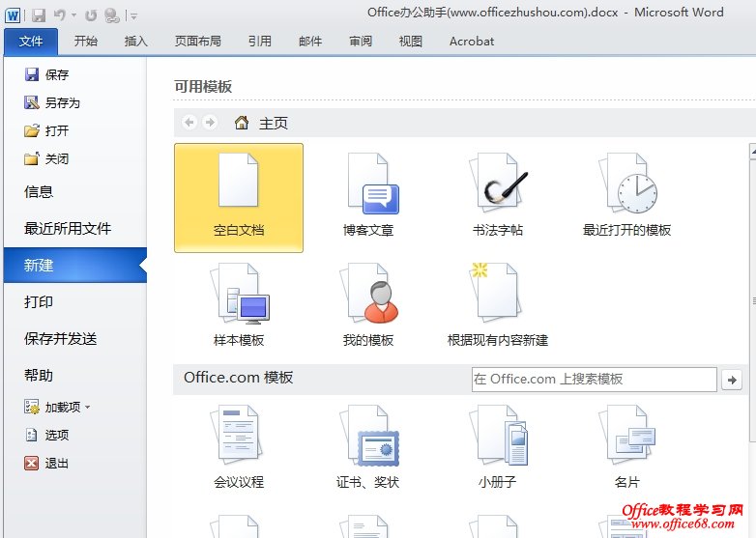Click the 主页 home icon
This screenshot has width=756, height=538.
[242, 123]
